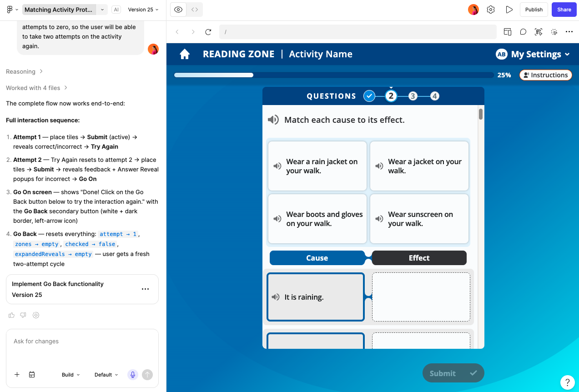Click the Cause column header
The height and width of the screenshot is (392, 579).
(x=317, y=258)
